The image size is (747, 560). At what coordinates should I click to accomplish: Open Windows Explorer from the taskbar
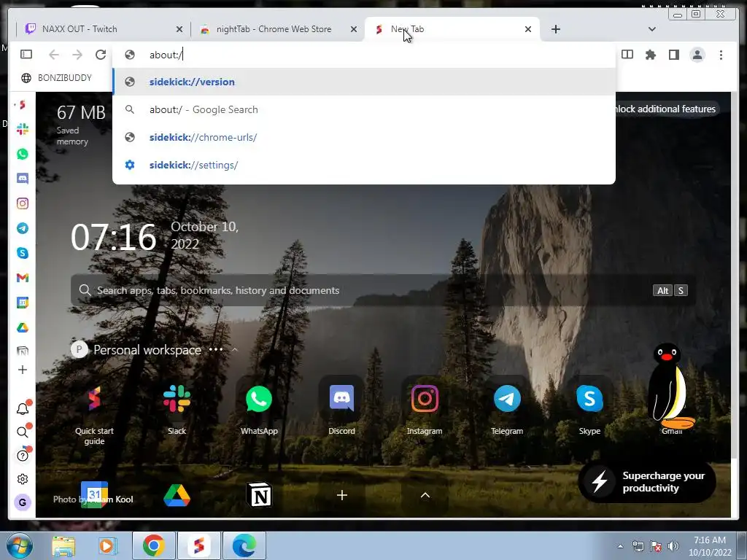click(63, 545)
